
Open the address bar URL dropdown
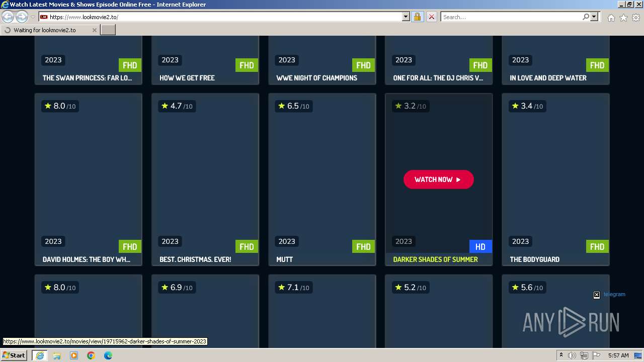click(406, 17)
